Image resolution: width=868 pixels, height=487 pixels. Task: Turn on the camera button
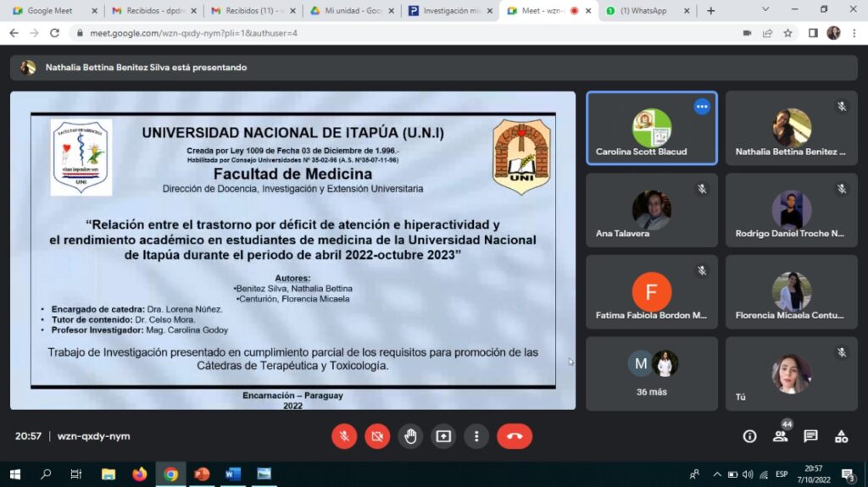point(377,436)
